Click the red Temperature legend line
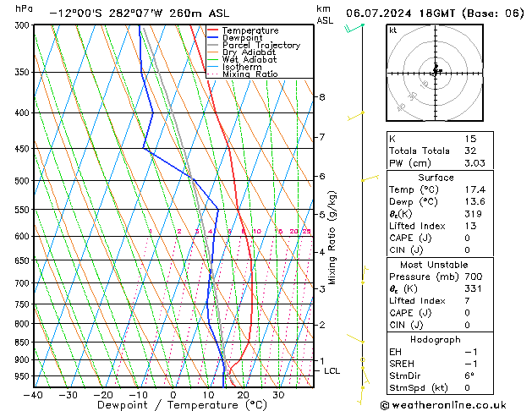Image resolution: width=532 pixels, height=411 pixels. tap(212, 30)
